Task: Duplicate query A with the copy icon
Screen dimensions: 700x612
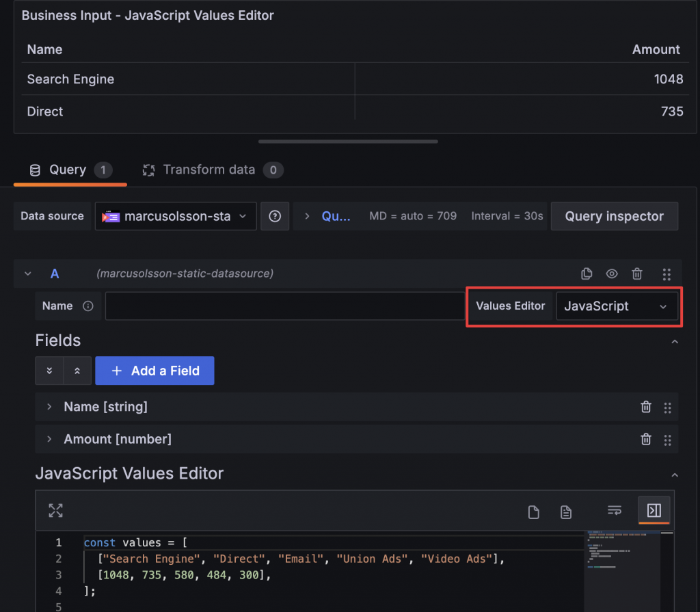Action: [587, 274]
